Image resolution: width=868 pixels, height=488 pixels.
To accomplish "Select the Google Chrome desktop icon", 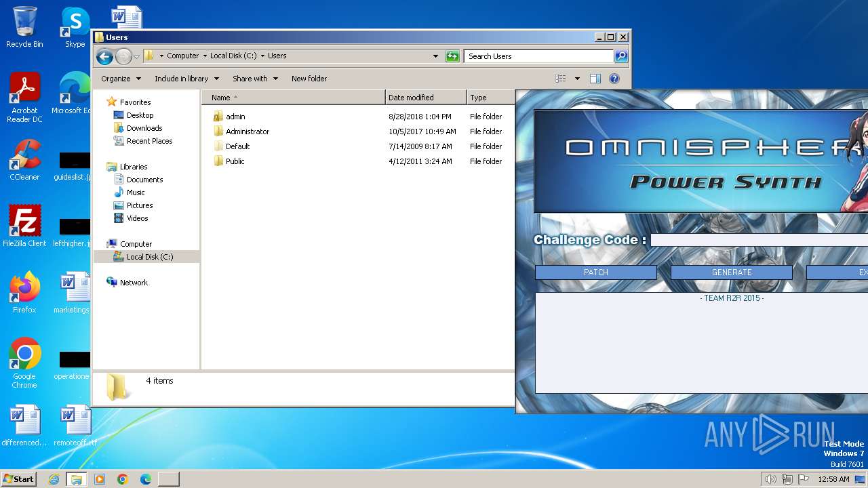I will [x=24, y=363].
